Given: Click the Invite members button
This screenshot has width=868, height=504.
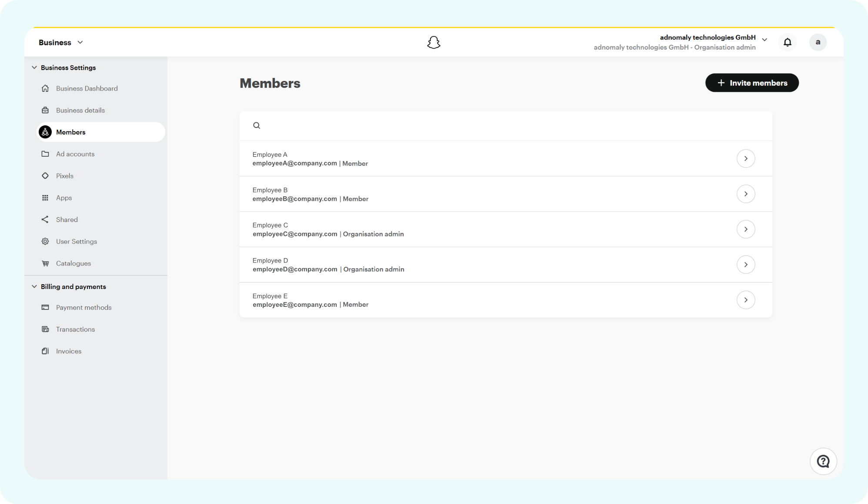Looking at the screenshot, I should coord(751,83).
